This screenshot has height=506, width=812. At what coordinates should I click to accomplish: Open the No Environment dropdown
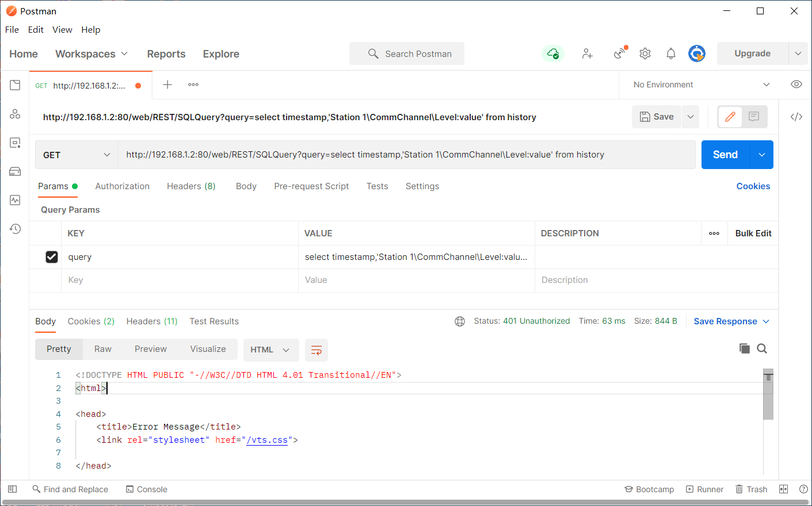pyautogui.click(x=701, y=85)
